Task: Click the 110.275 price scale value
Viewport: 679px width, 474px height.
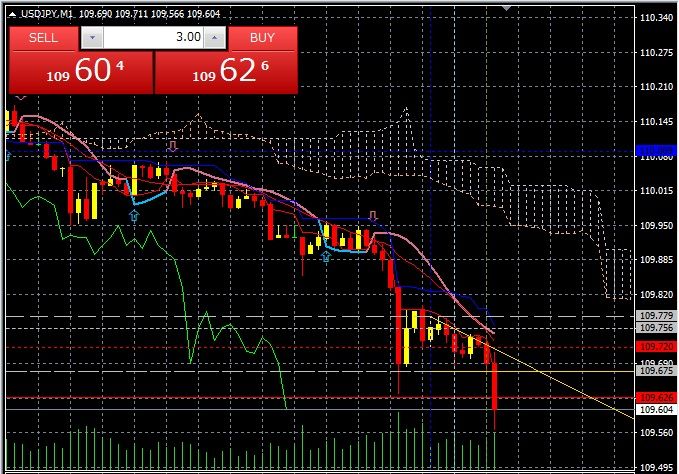Action: click(x=656, y=52)
